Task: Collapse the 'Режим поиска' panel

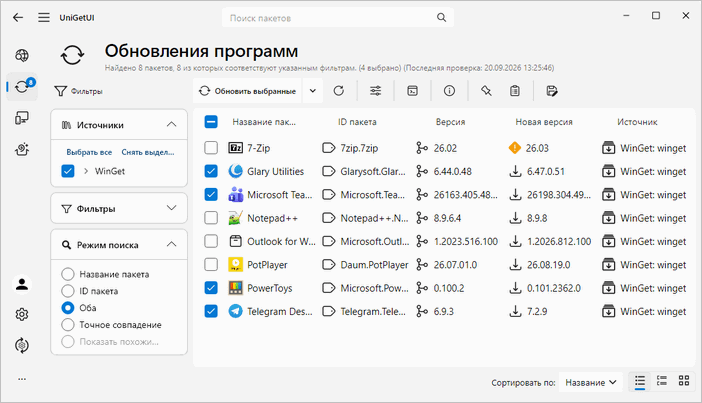Action: click(171, 244)
